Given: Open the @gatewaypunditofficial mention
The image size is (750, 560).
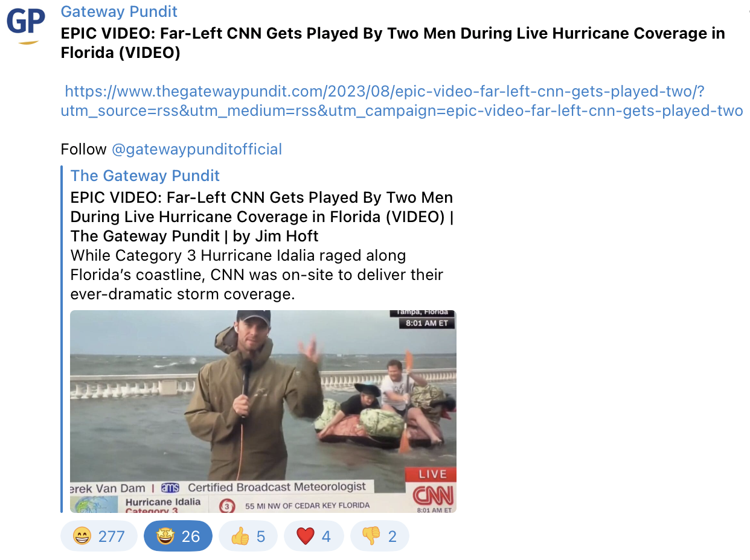Looking at the screenshot, I should click(x=197, y=149).
